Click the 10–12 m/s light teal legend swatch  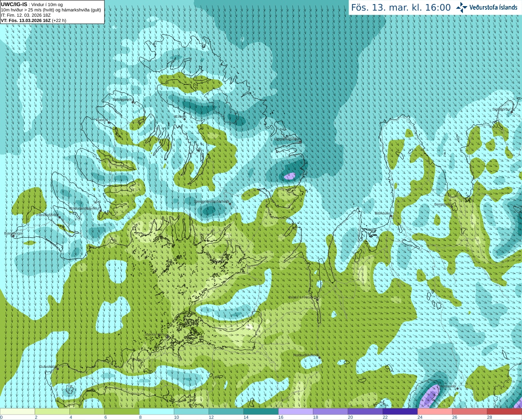[x=191, y=411]
